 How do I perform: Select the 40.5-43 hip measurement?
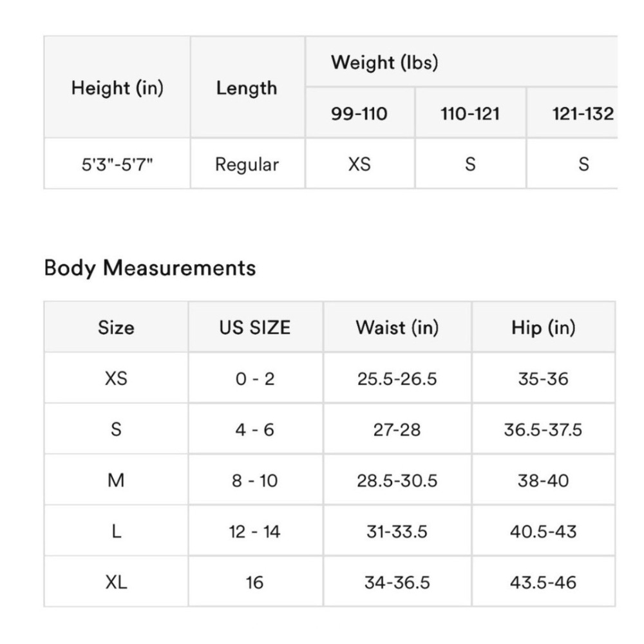pos(544,531)
